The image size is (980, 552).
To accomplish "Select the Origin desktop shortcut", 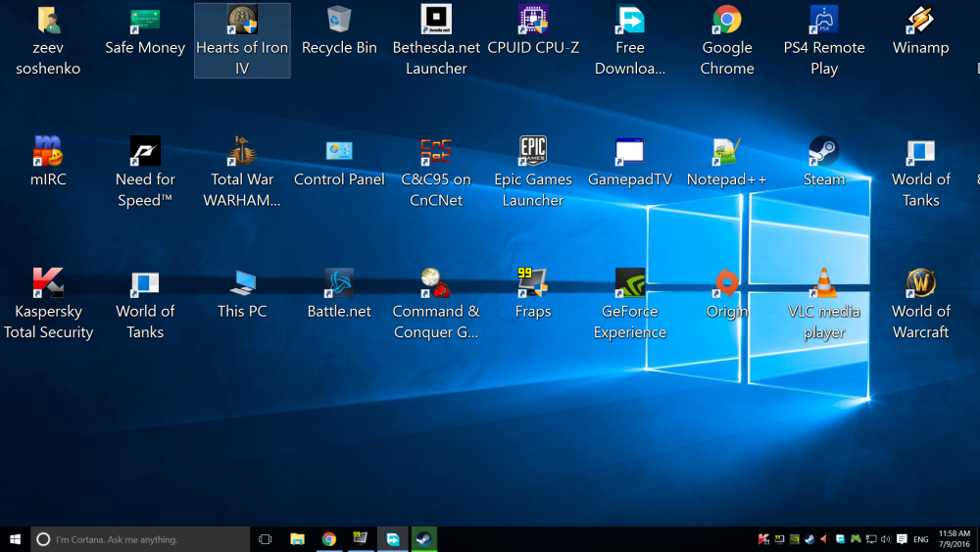I will (x=727, y=294).
